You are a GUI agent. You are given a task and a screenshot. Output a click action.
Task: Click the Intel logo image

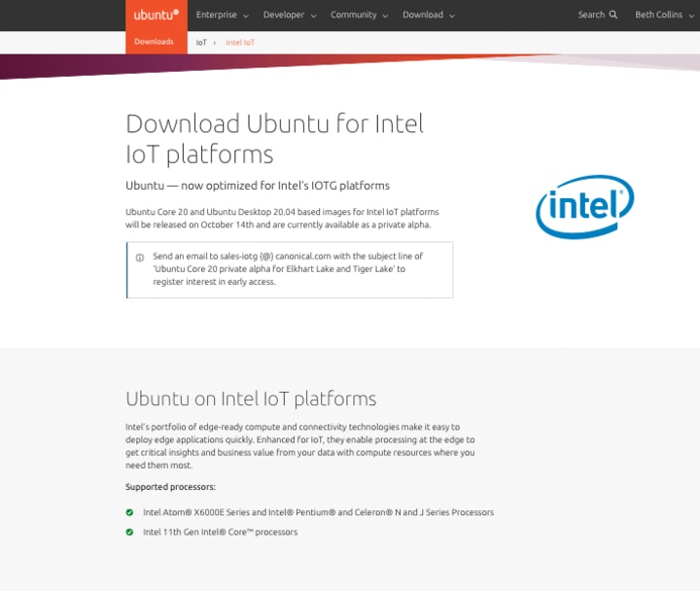(585, 206)
